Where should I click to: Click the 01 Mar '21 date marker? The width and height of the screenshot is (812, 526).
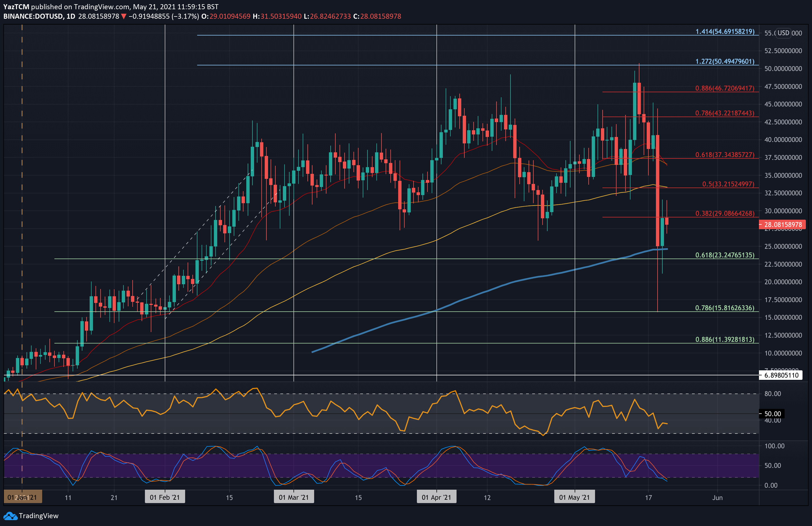coord(294,497)
